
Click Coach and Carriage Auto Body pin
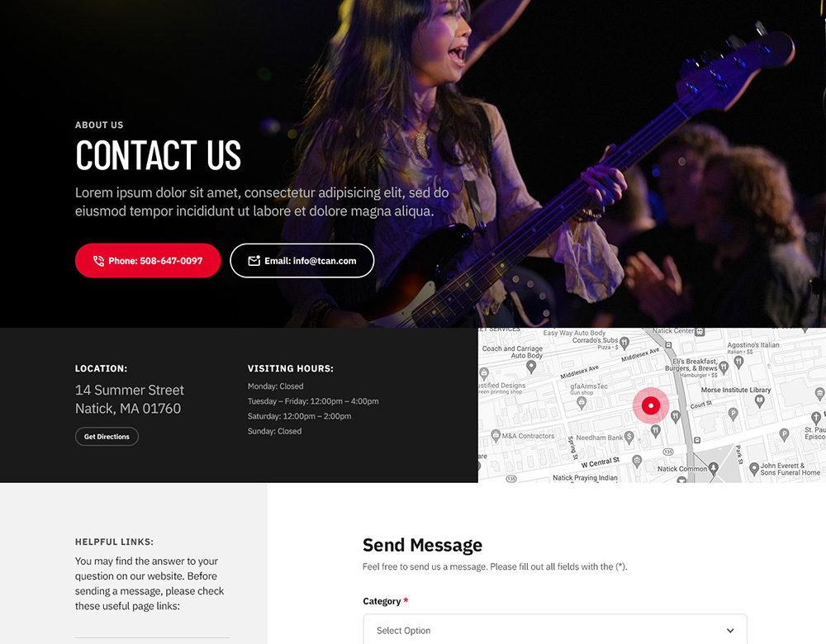click(531, 366)
